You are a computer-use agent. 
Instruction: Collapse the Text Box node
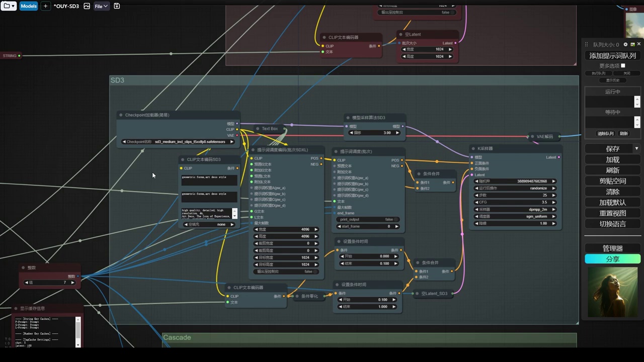[258, 129]
